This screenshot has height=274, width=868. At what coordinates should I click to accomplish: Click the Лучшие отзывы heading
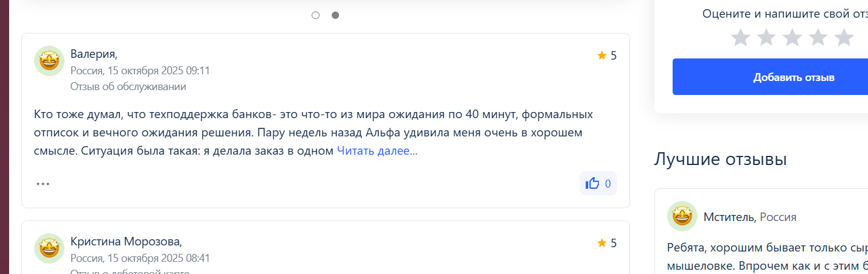[x=720, y=160]
